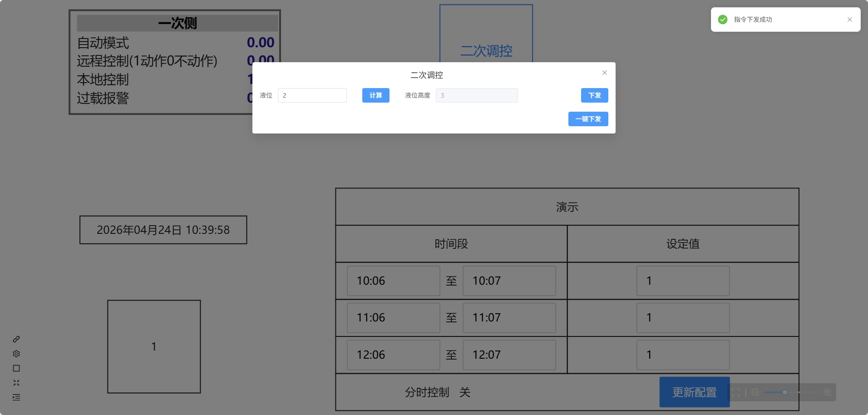
Task: Click the 二次调控 dialog title
Action: click(x=427, y=75)
